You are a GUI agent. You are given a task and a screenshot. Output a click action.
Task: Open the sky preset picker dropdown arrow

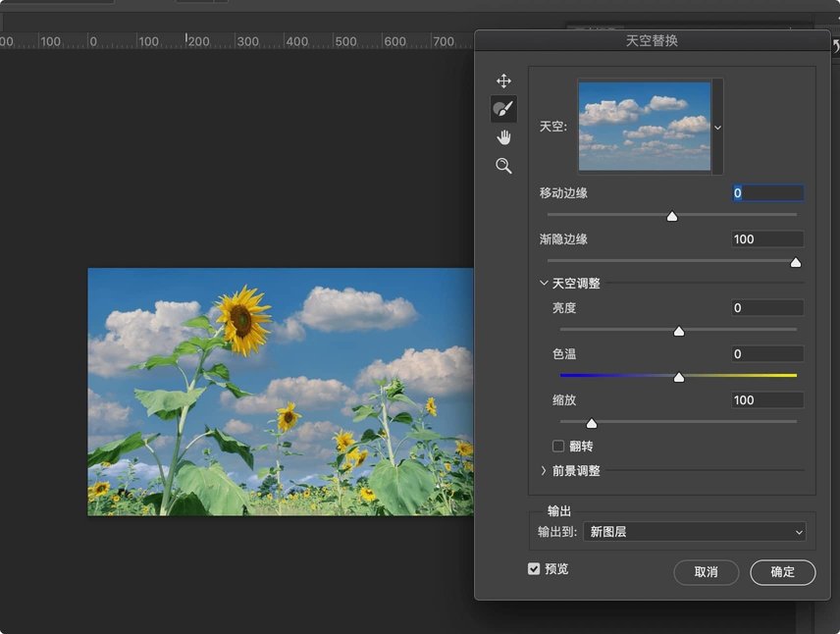[717, 126]
